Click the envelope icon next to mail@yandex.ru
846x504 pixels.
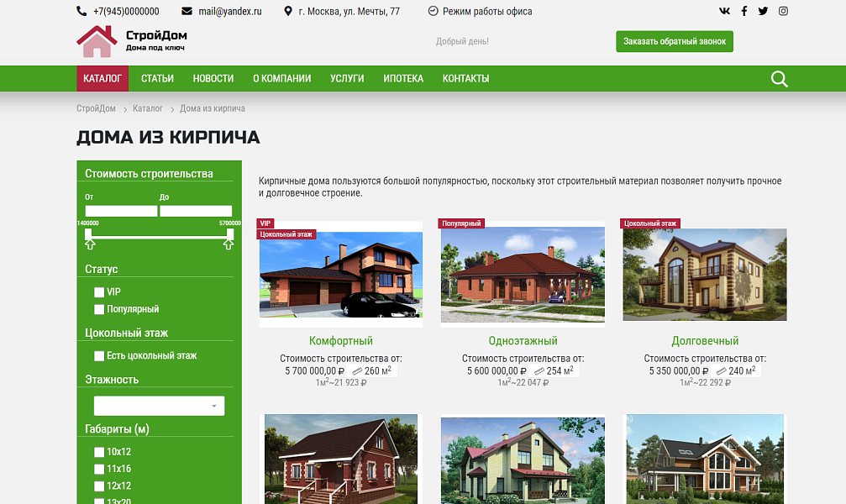[187, 12]
